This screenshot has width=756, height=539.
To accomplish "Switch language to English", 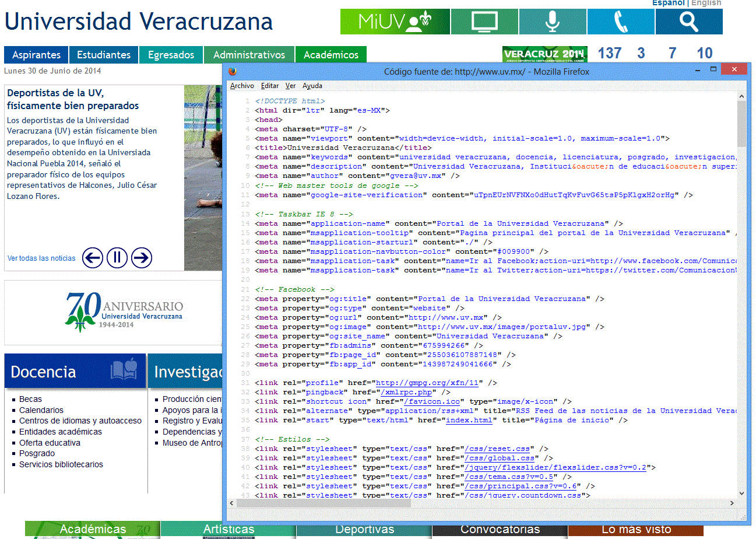I will pos(706,3).
